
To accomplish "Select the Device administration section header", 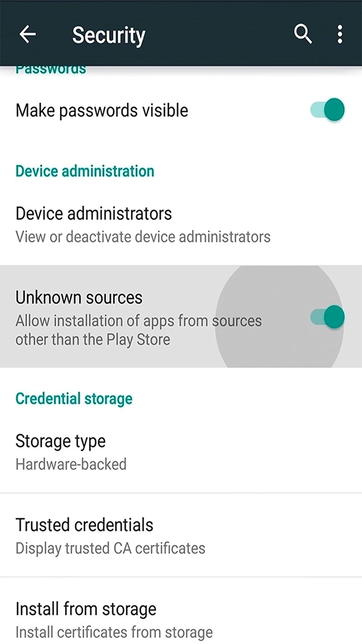I will coord(84,171).
